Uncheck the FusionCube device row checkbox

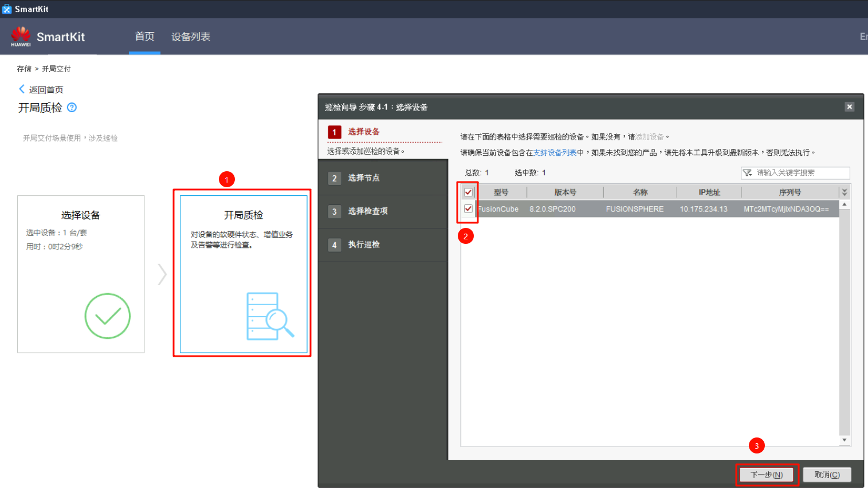point(468,209)
